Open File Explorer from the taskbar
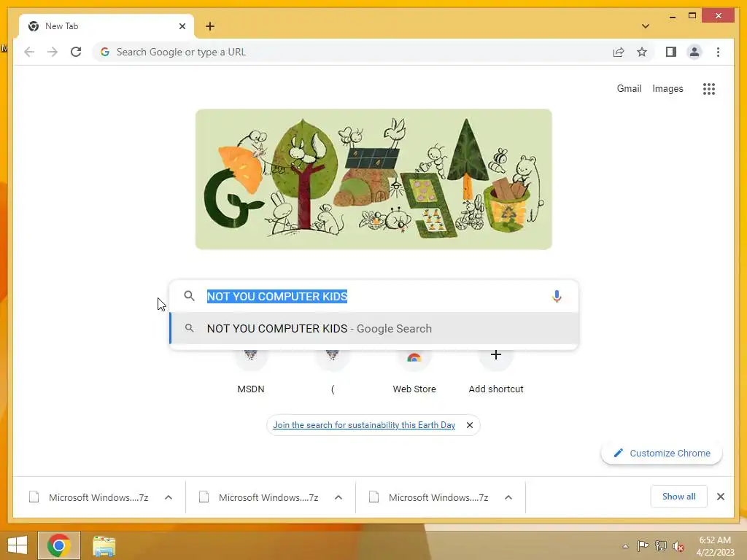Image resolution: width=747 pixels, height=560 pixels. coord(104,546)
